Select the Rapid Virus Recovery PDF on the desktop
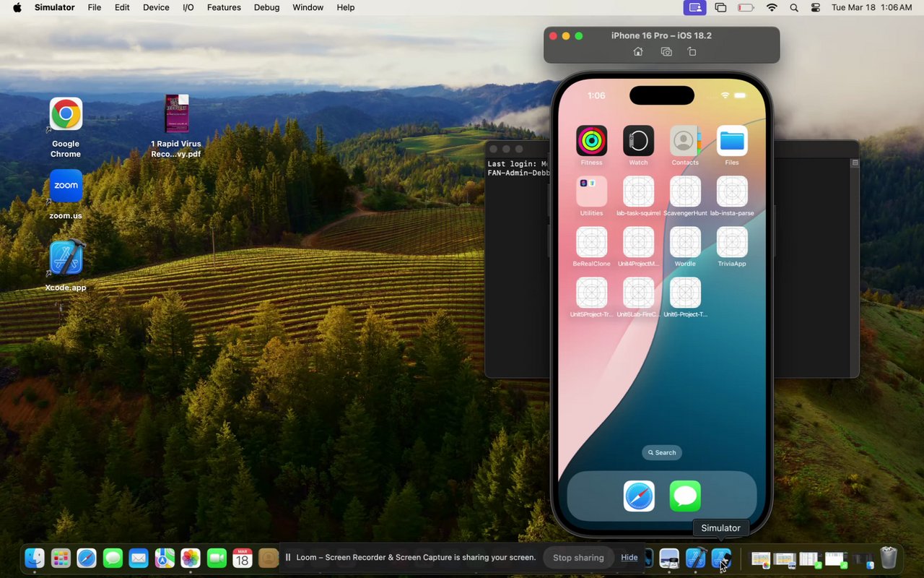 [176, 113]
